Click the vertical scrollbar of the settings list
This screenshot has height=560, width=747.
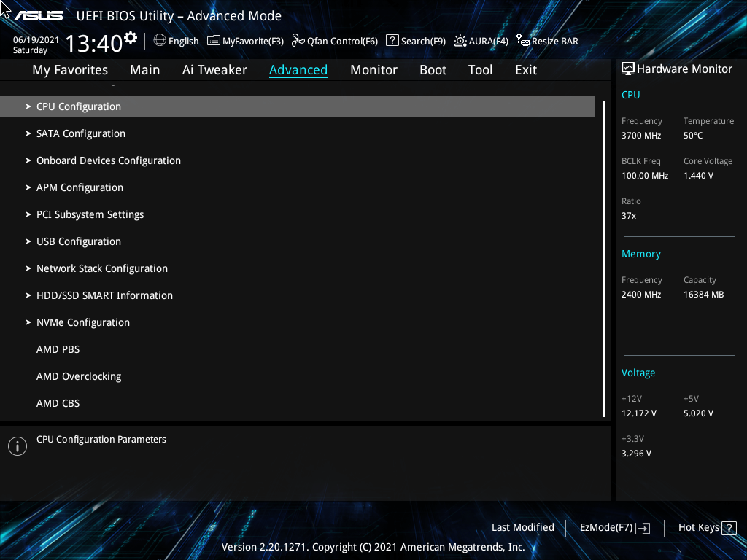click(604, 259)
